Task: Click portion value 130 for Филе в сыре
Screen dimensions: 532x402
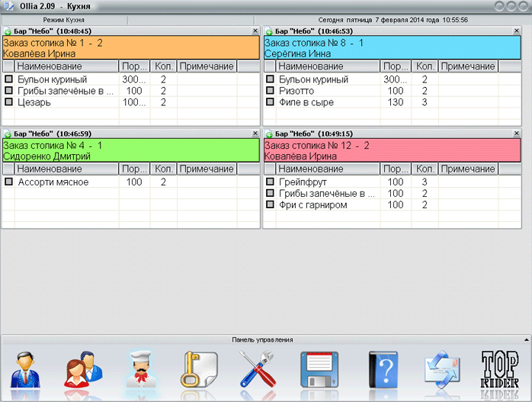Action: [396, 102]
